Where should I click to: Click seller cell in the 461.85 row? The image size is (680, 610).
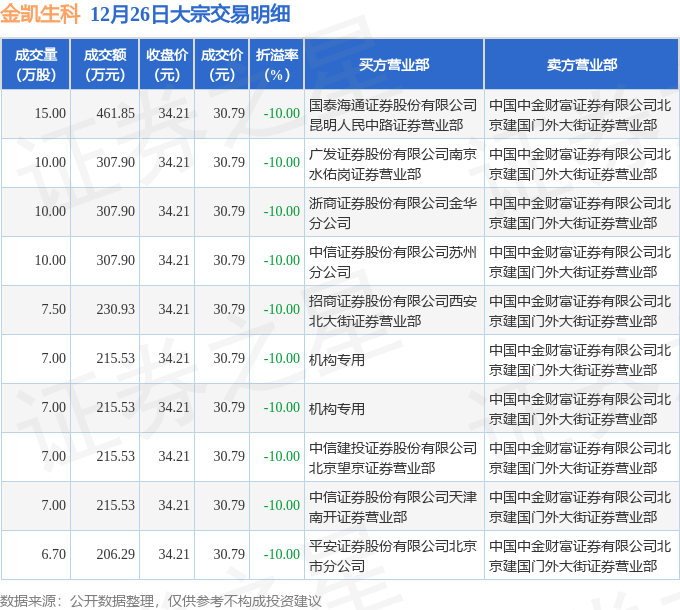[580, 115]
